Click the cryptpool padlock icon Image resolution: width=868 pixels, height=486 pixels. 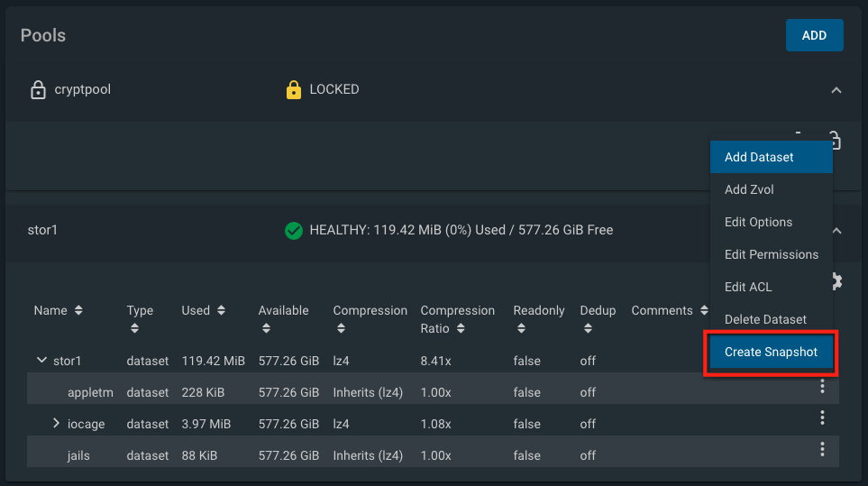coord(38,90)
